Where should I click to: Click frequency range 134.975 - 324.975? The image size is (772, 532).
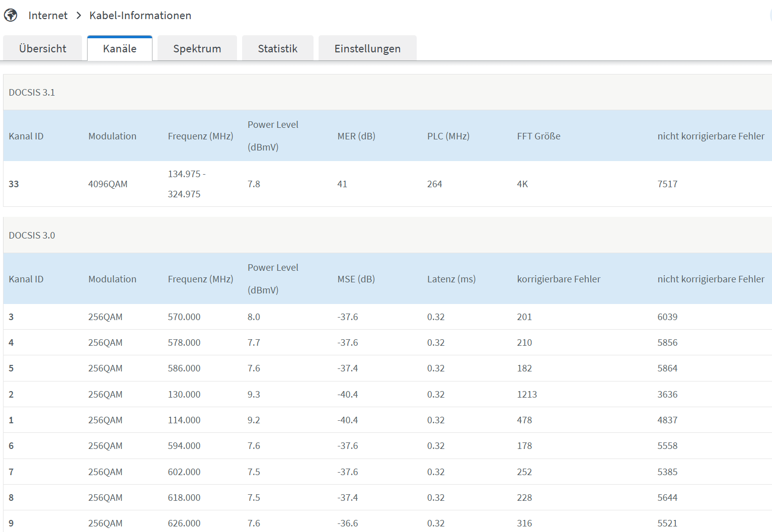(x=187, y=184)
